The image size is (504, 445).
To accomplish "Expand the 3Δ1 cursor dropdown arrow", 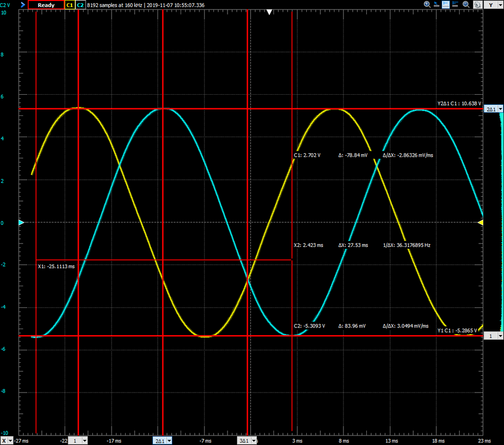I will pos(254,441).
